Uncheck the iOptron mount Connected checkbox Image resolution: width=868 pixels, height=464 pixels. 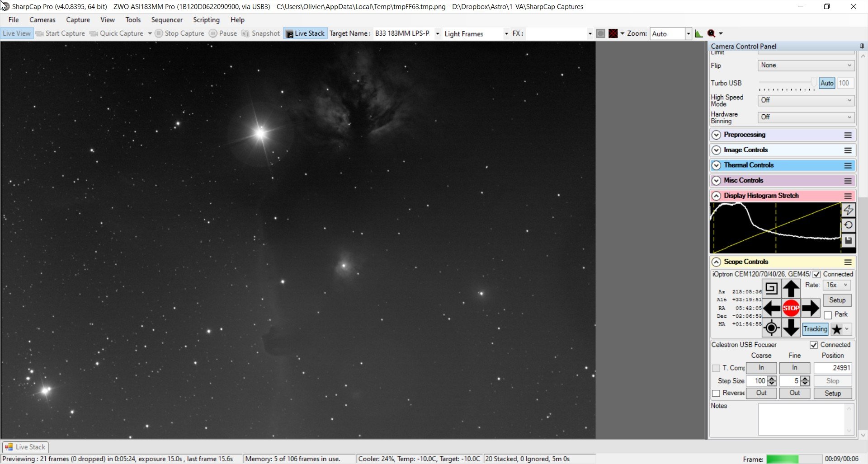pos(816,274)
